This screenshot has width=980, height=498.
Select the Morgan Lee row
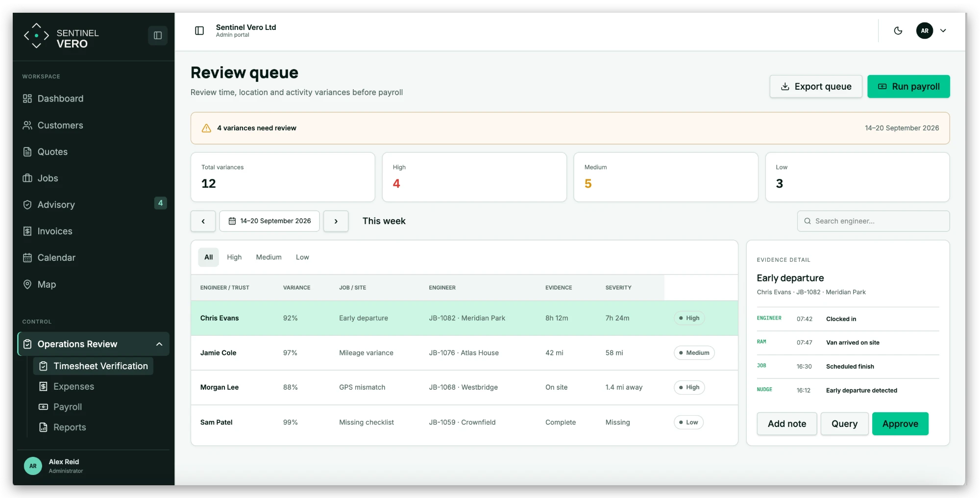[x=464, y=387]
